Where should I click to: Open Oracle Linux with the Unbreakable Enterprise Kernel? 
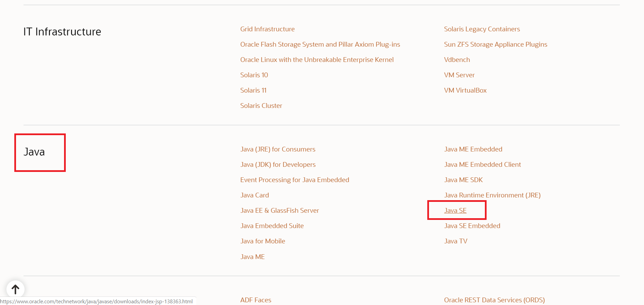[x=317, y=60]
